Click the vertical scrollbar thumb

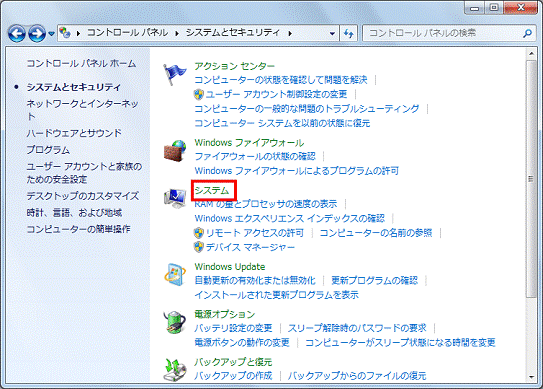click(531, 179)
